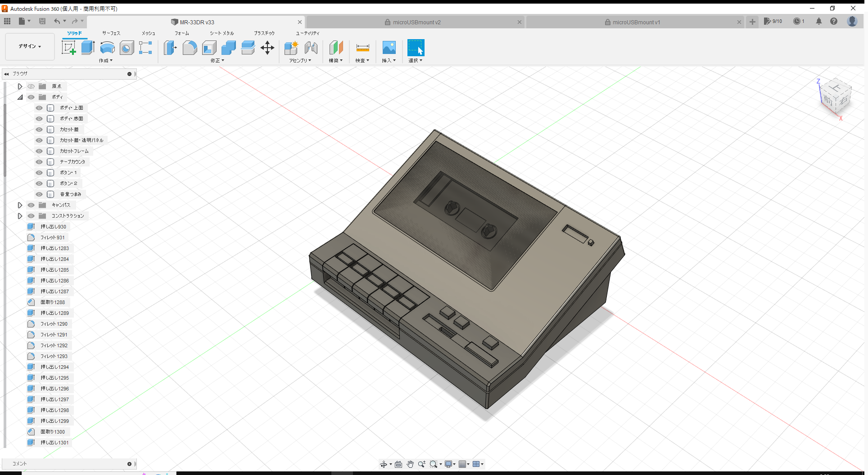The width and height of the screenshot is (868, 475).
Task: Hide the カセット蓋 body
Action: 39,129
